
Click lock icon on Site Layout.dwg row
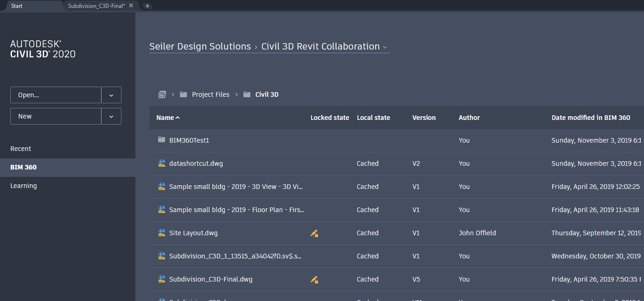tap(314, 233)
